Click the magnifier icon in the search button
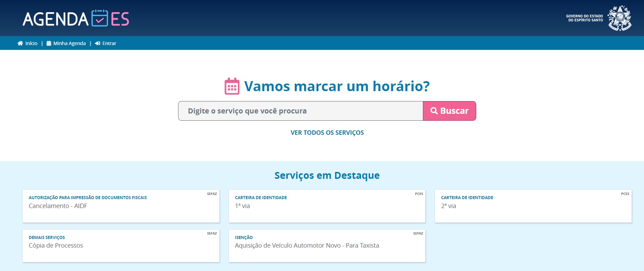The height and width of the screenshot is (271, 644). [x=434, y=111]
